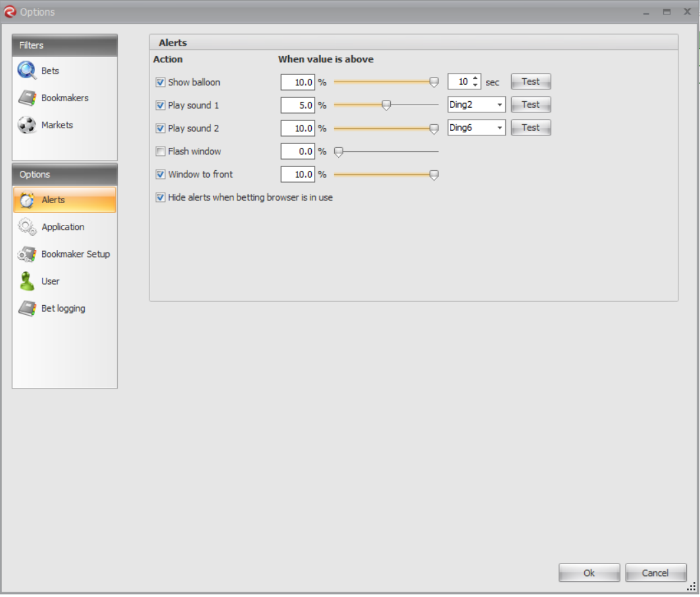Click the Bet logging book icon
The height and width of the screenshot is (597, 700).
point(27,308)
